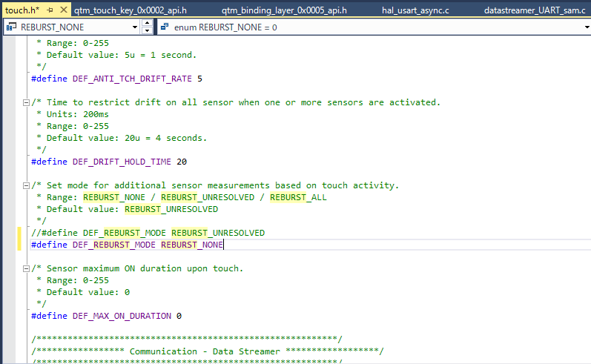Collapse the 'Time to restrict drift' comment block
Viewport: 591px width, 364px height.
coord(26,102)
